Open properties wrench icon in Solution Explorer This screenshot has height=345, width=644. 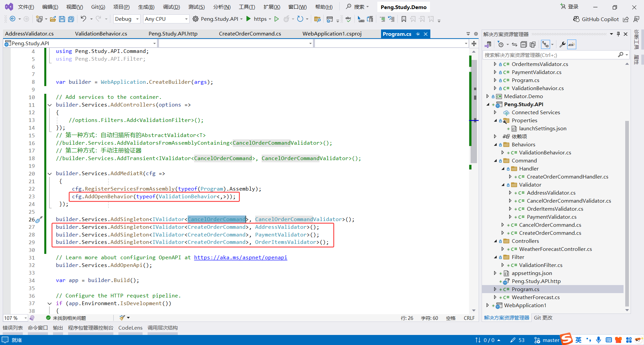pos(562,45)
